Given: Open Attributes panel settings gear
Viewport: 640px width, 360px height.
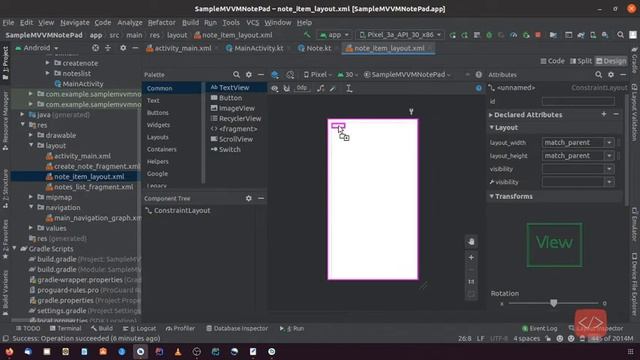Looking at the screenshot, I should [x=611, y=75].
